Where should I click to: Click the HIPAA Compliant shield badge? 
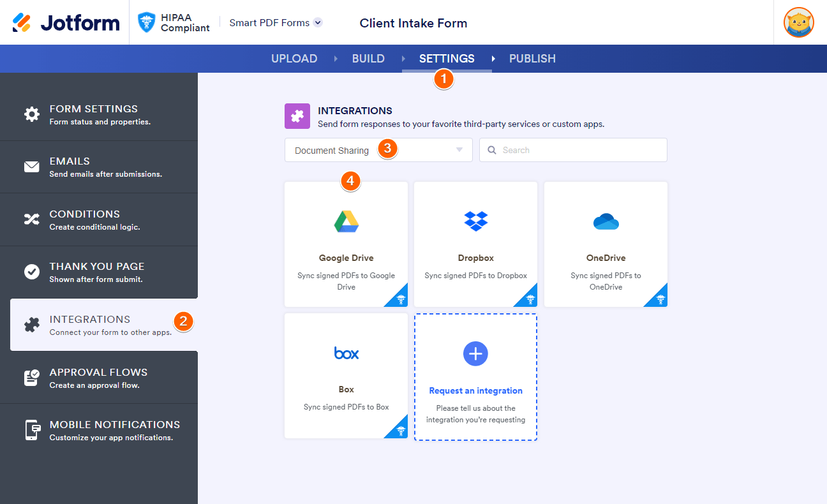pos(147,23)
